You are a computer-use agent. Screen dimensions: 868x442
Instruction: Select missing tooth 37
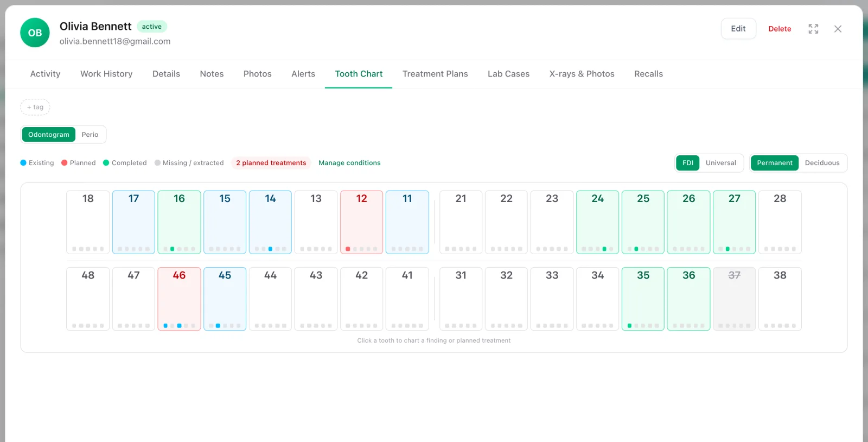[734, 299]
